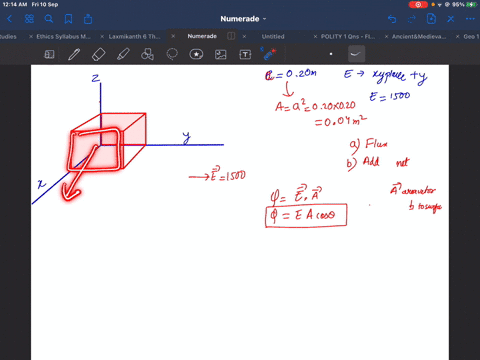This screenshot has height=360, width=480.
Task: Redo the last action
Action: 412,19
